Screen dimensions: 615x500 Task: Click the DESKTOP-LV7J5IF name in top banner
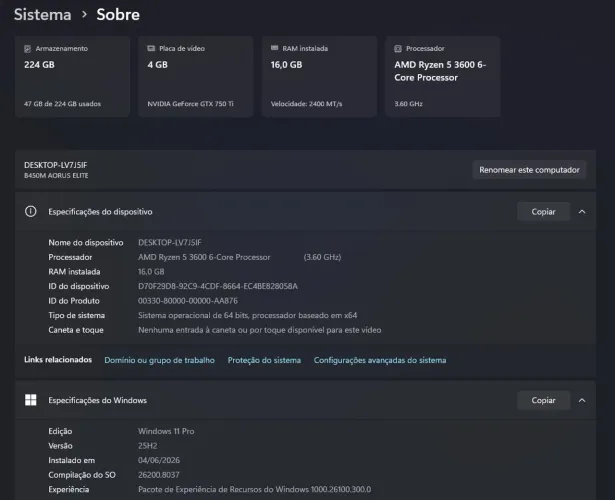pyautogui.click(x=56, y=165)
